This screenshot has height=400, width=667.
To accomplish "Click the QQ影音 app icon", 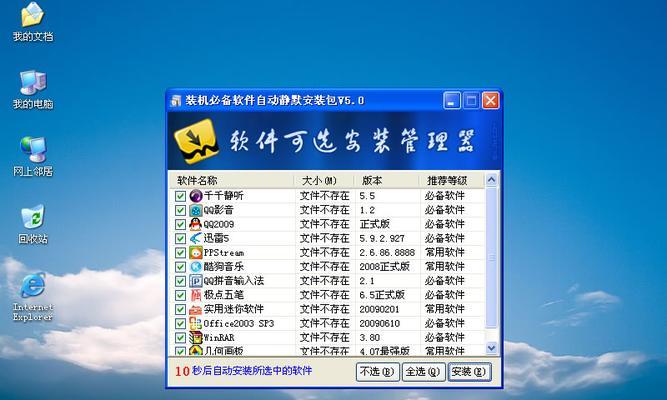I will [x=196, y=210].
